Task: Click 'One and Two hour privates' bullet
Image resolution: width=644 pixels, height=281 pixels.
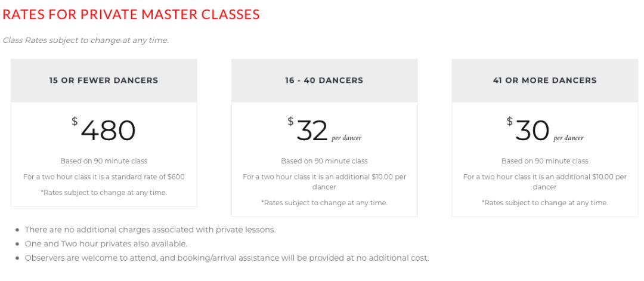Action: [x=106, y=244]
